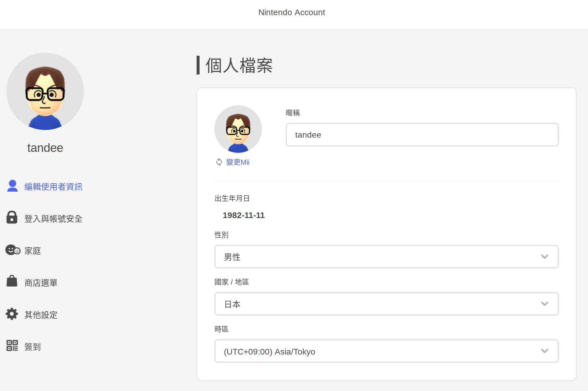Click the 暱稱 input field containing tandee

422,135
